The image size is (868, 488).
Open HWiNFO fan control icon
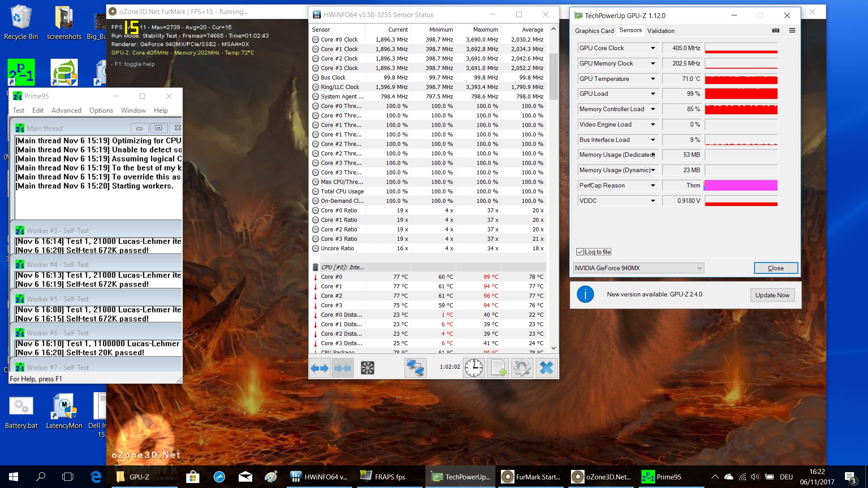point(367,368)
